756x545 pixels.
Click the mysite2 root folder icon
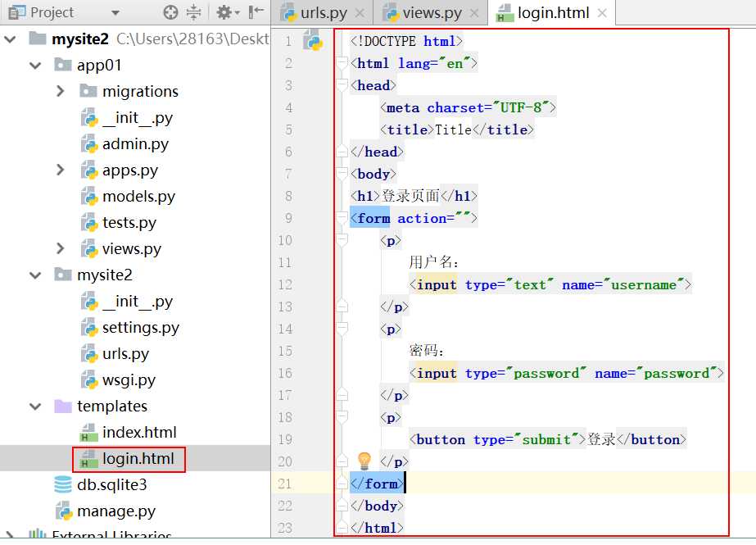38,38
